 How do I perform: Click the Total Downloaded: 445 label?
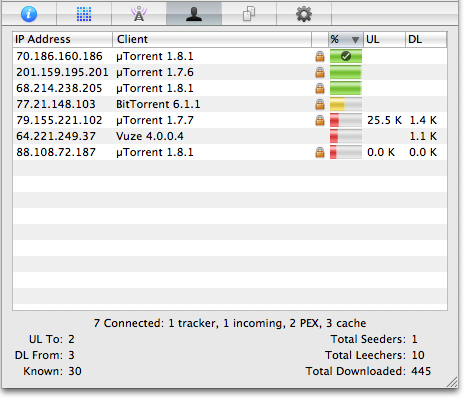[x=368, y=371]
